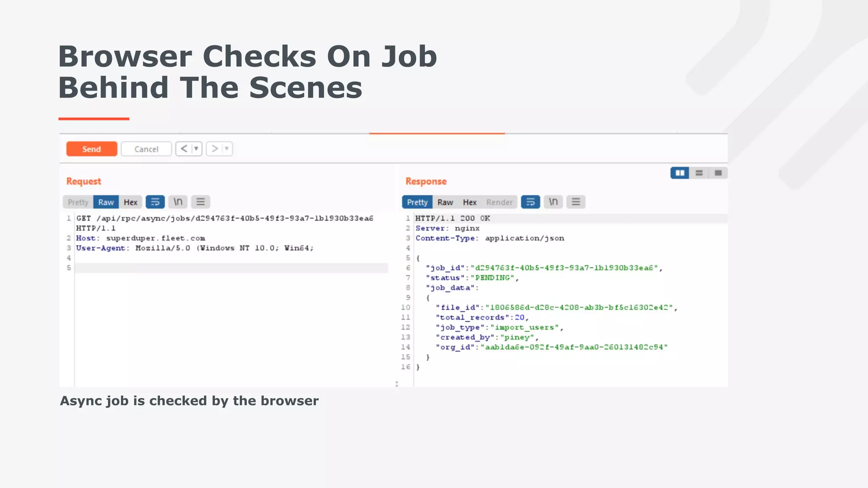Go to previous request with back arrow
The height and width of the screenshot is (488, 868).
click(184, 149)
